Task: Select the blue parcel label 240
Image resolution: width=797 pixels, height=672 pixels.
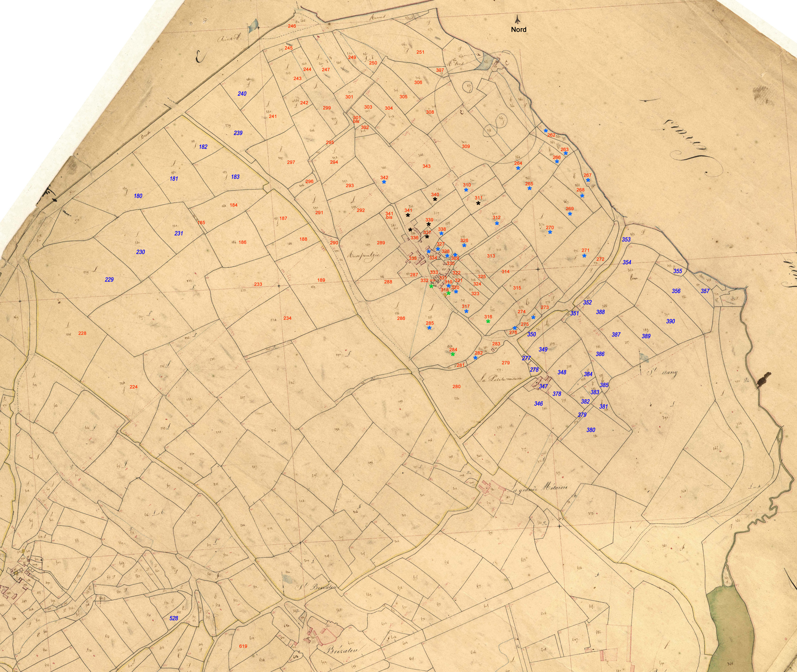Action: pyautogui.click(x=242, y=94)
